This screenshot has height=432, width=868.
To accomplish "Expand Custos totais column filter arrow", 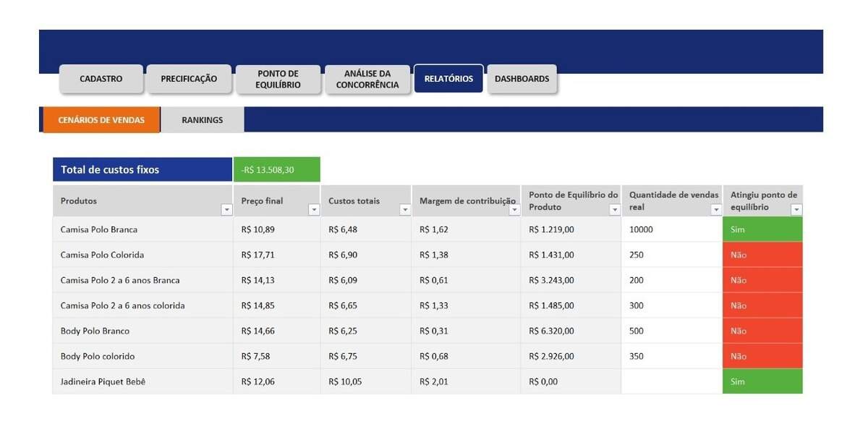I will (404, 210).
